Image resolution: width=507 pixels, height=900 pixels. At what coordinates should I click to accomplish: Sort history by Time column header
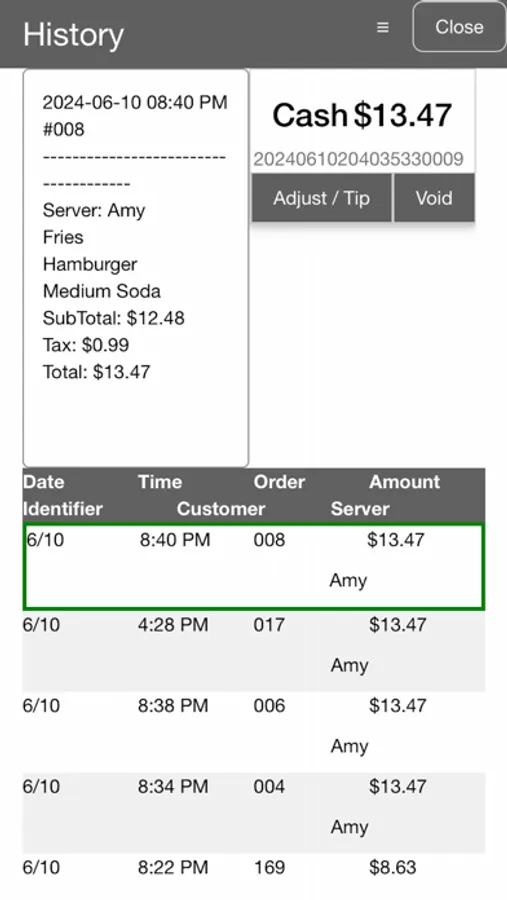[x=160, y=482]
